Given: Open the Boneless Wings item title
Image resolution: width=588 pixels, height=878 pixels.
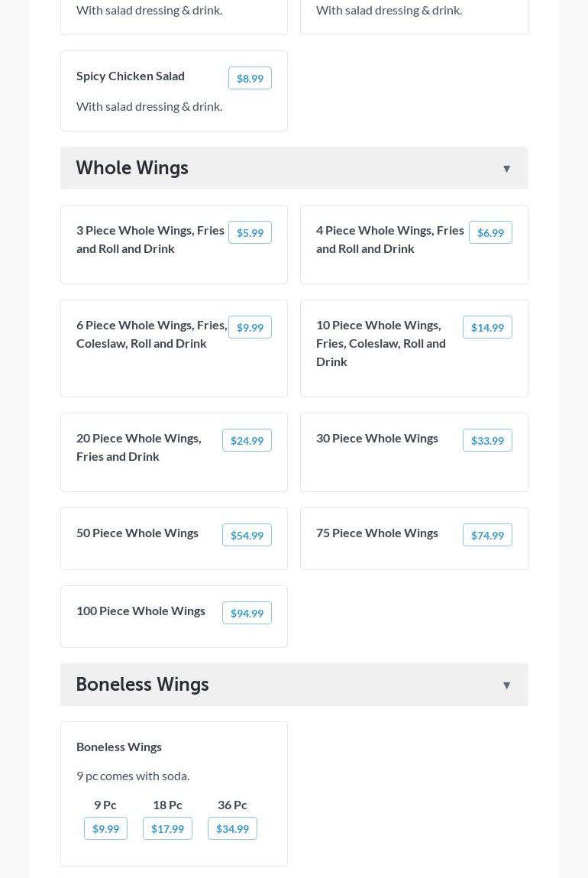Looking at the screenshot, I should click(119, 747).
